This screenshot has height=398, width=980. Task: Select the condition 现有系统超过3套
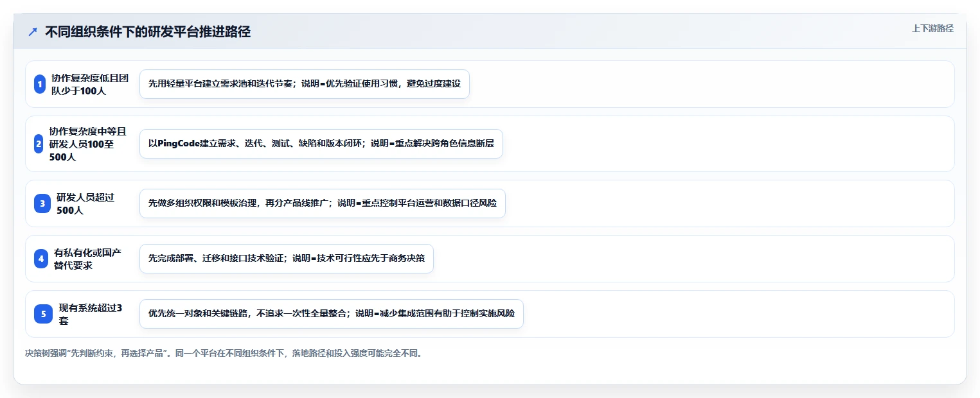91,314
